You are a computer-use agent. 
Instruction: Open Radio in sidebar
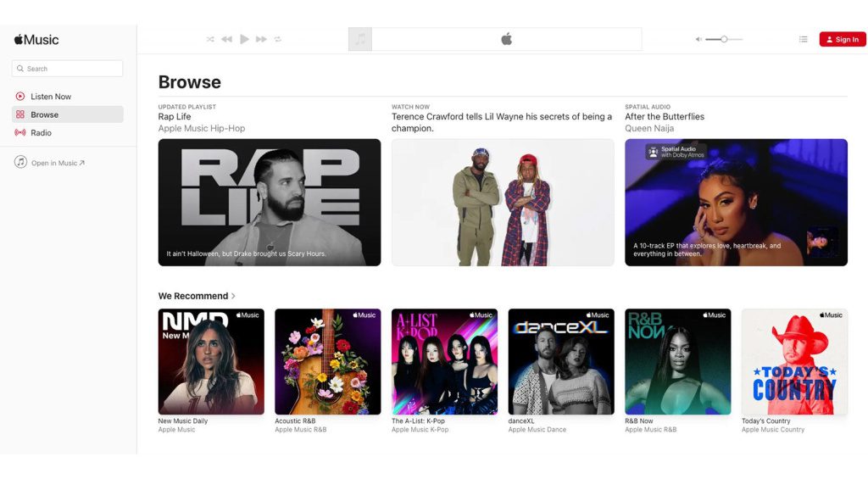[67, 133]
